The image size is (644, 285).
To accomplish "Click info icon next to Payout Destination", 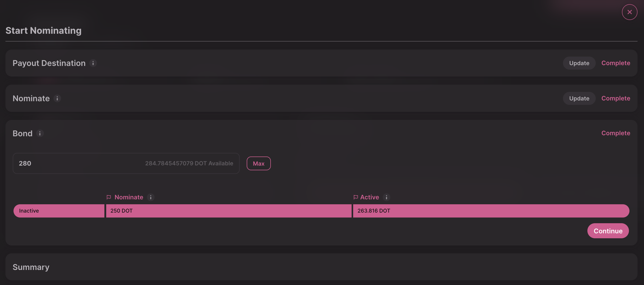I will [93, 63].
